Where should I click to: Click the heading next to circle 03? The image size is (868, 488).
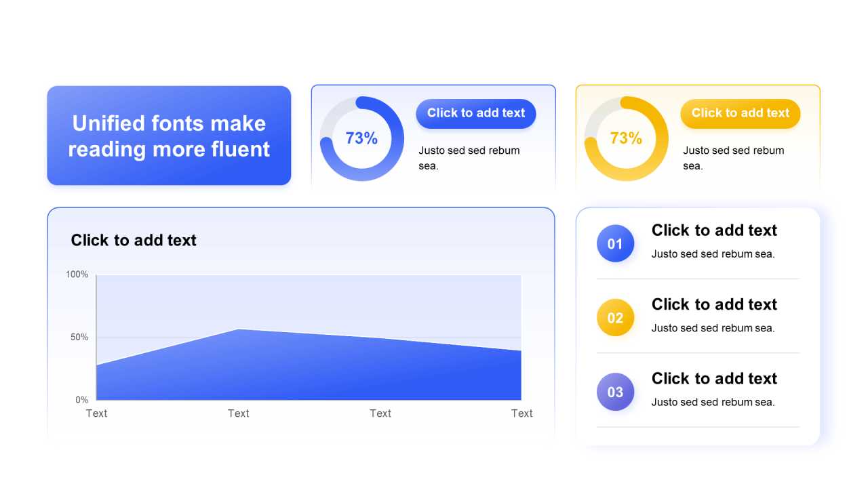[714, 378]
